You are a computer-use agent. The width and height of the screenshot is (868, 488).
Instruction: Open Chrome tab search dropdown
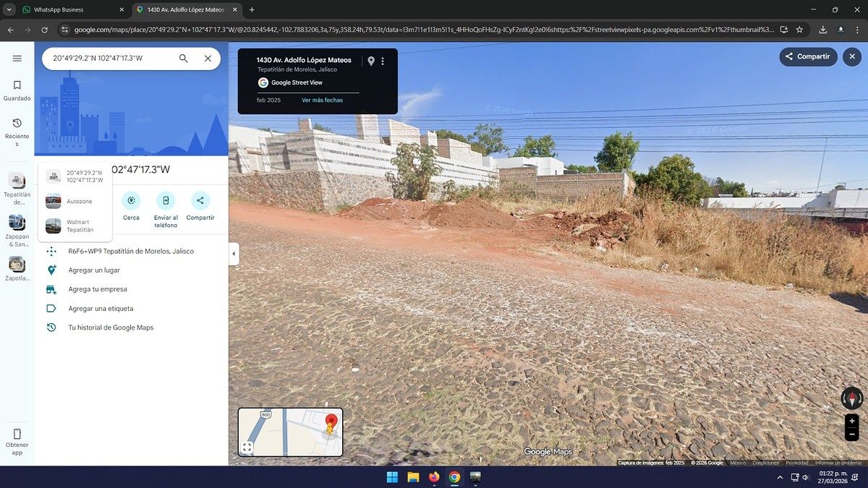click(9, 9)
